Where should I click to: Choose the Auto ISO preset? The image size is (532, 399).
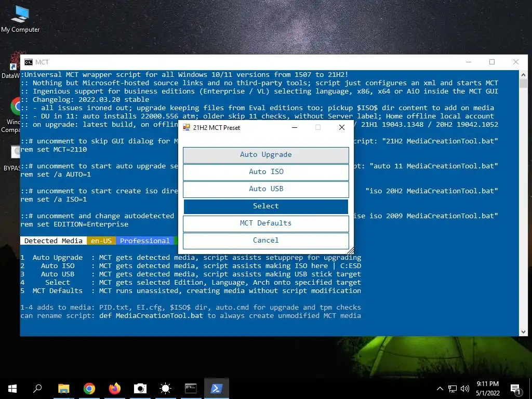click(x=265, y=172)
